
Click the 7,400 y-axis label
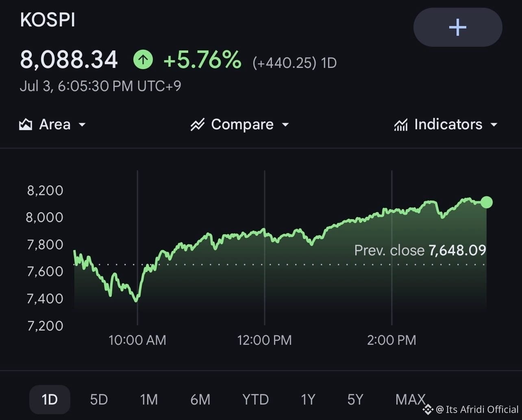45,298
